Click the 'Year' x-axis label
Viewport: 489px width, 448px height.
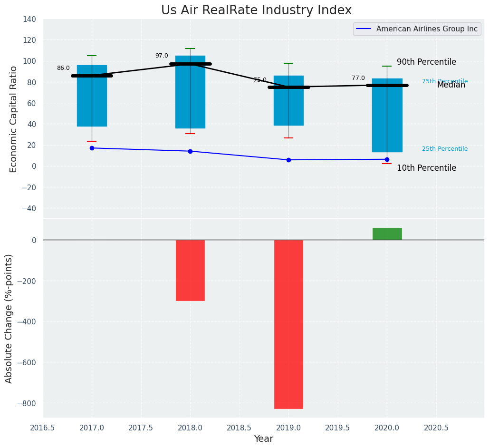[264, 438]
